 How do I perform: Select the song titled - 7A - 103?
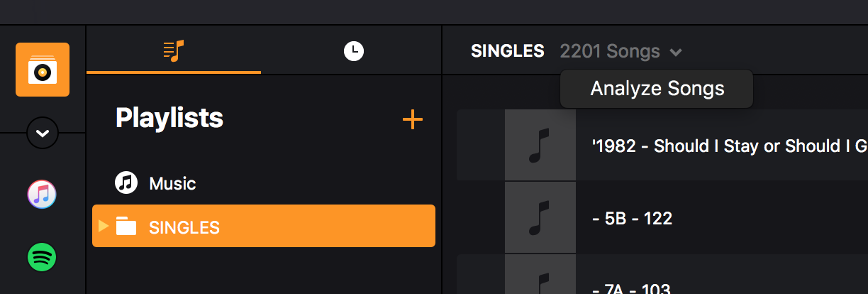tap(631, 288)
